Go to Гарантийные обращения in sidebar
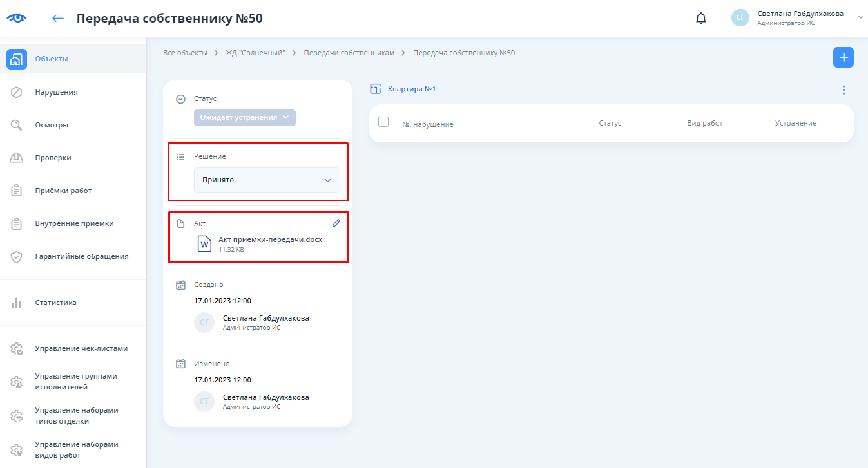This screenshot has height=468, width=868. [81, 256]
